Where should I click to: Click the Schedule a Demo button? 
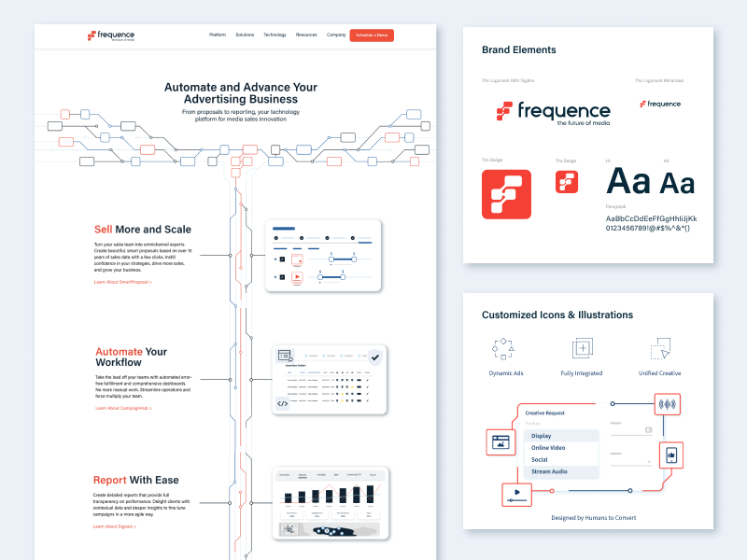pos(372,35)
